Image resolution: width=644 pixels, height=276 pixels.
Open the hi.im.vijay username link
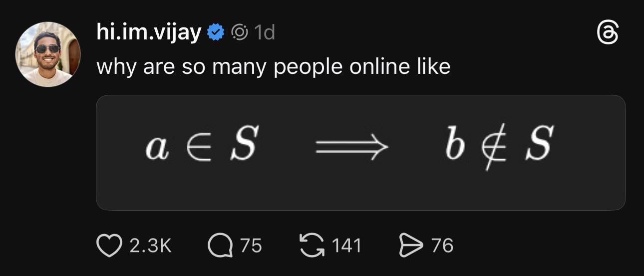click(149, 33)
